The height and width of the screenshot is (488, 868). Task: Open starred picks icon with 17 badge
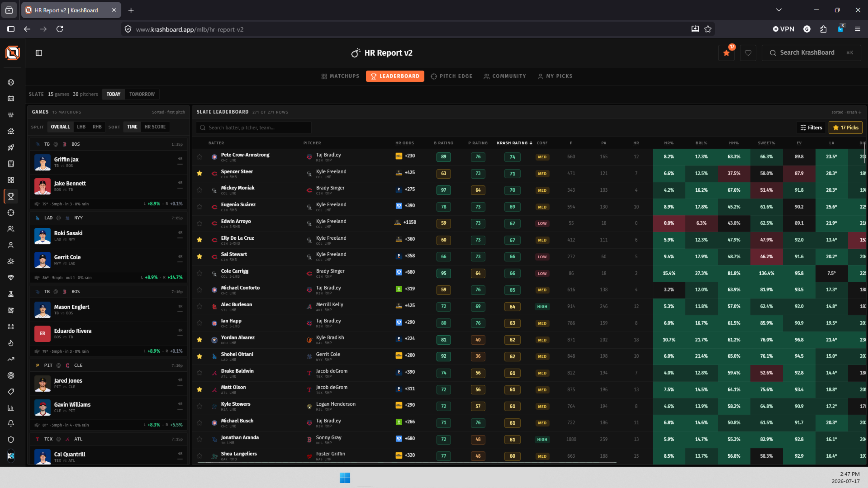point(726,53)
